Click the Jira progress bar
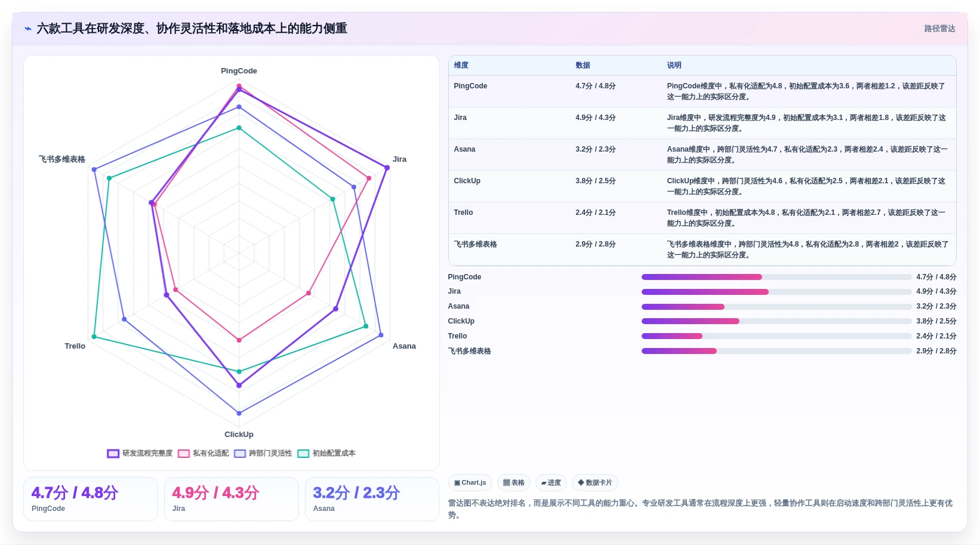 click(x=776, y=292)
